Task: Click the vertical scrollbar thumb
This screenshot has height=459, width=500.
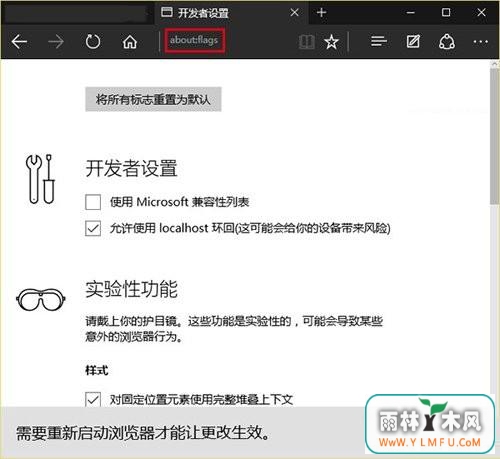Action: (495, 137)
